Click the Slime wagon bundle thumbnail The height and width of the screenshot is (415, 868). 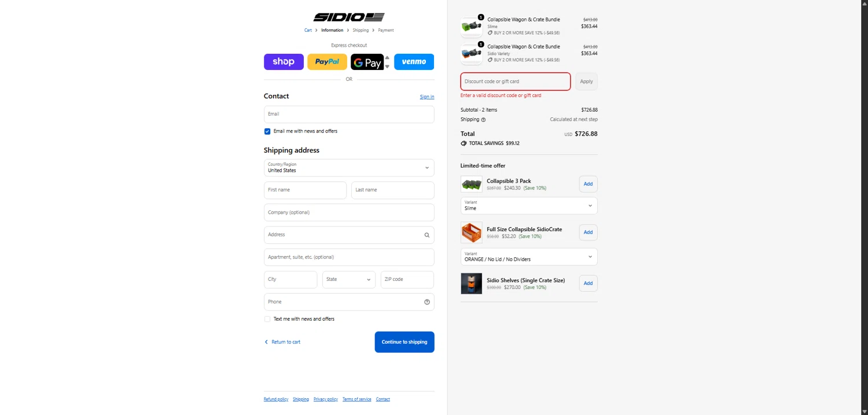pos(471,27)
